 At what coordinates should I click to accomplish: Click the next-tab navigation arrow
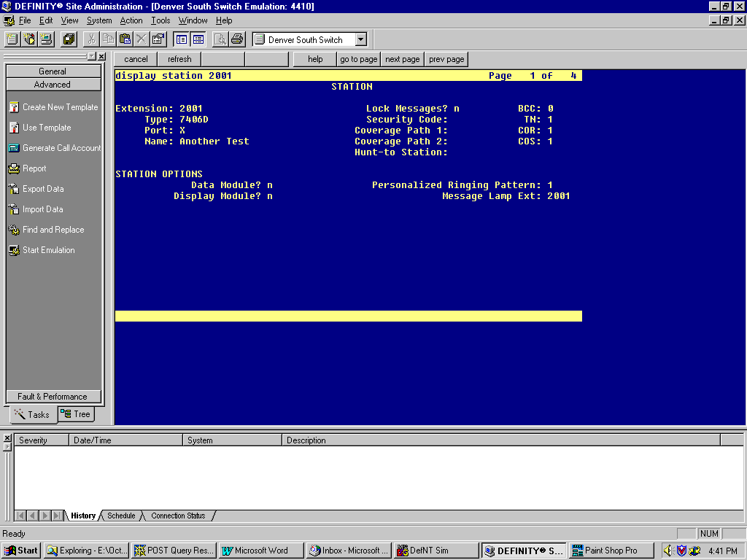tap(45, 516)
